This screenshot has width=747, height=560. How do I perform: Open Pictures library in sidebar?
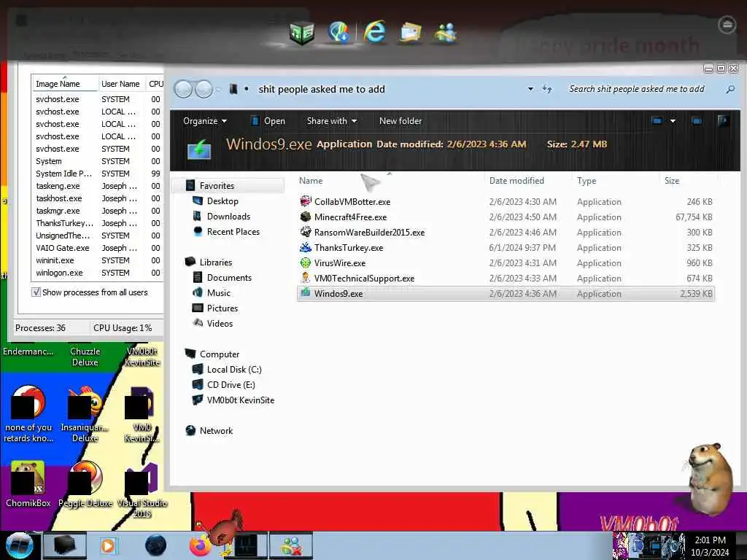click(222, 308)
